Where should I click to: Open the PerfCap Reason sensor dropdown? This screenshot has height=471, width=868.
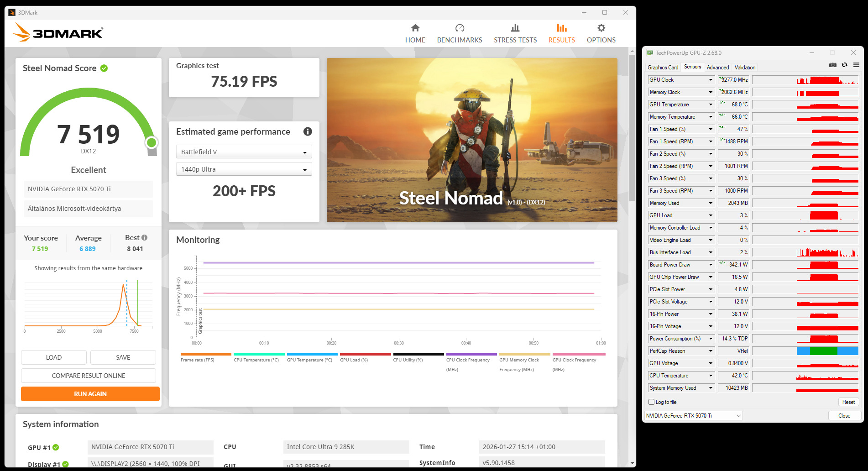coord(711,351)
